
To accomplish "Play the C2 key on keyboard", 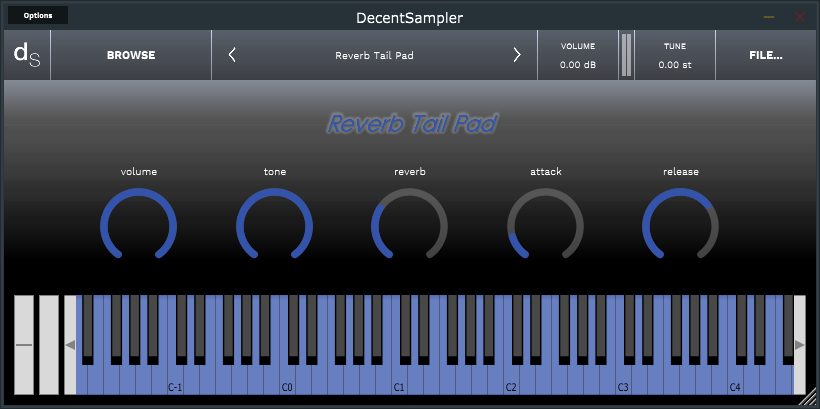I will [x=511, y=382].
